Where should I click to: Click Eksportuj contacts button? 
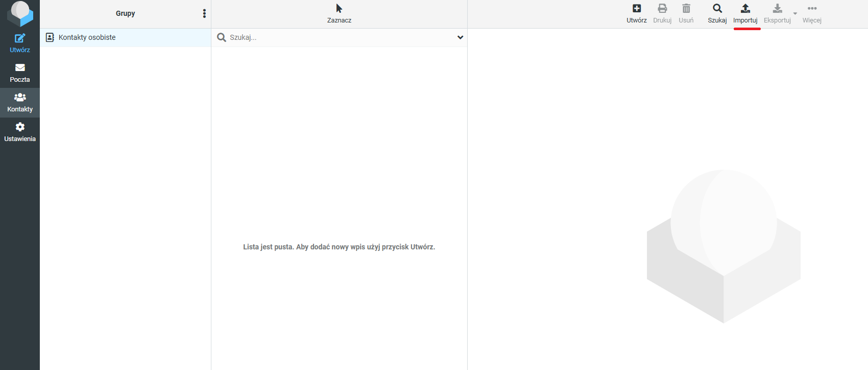pos(777,14)
